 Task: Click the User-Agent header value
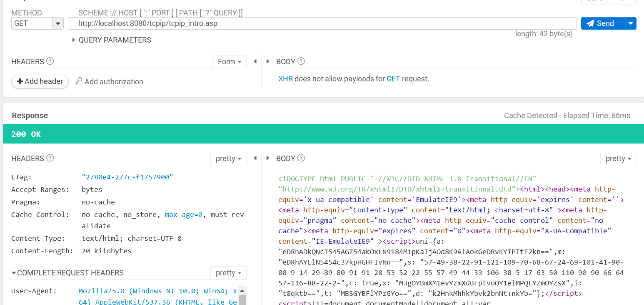[158, 297]
